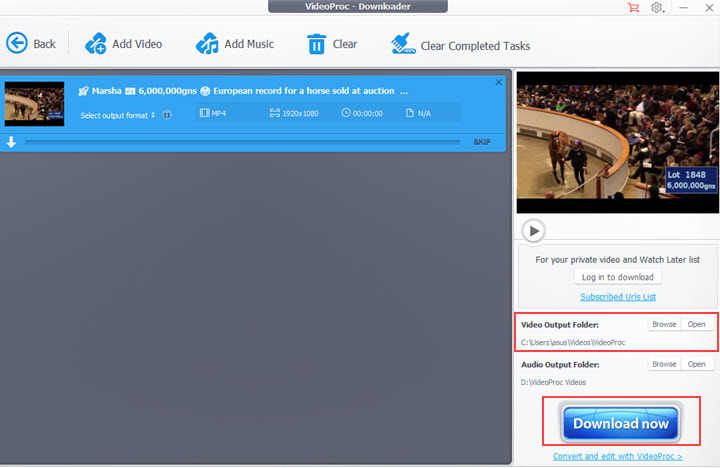720x468 pixels.
Task: Click the download progress bar
Action: point(242,142)
